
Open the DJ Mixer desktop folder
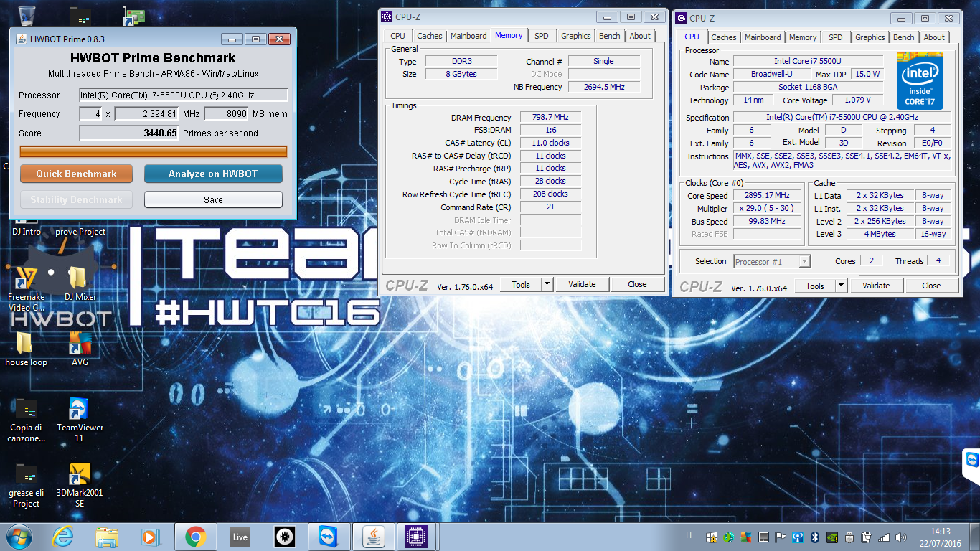point(80,284)
